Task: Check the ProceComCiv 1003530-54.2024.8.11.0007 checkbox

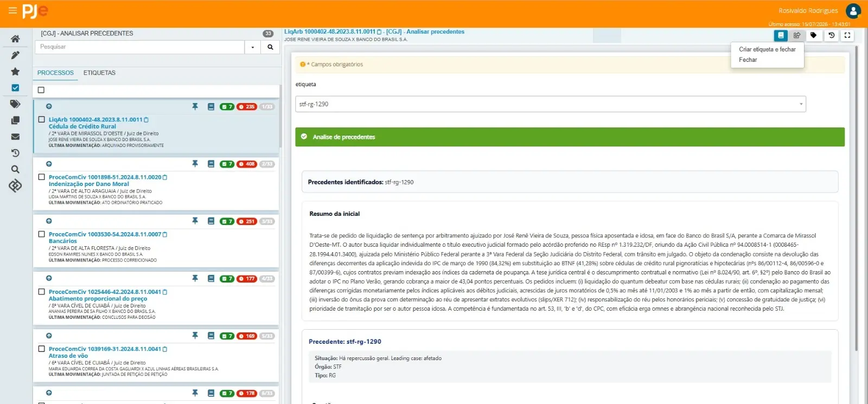Action: (41, 234)
